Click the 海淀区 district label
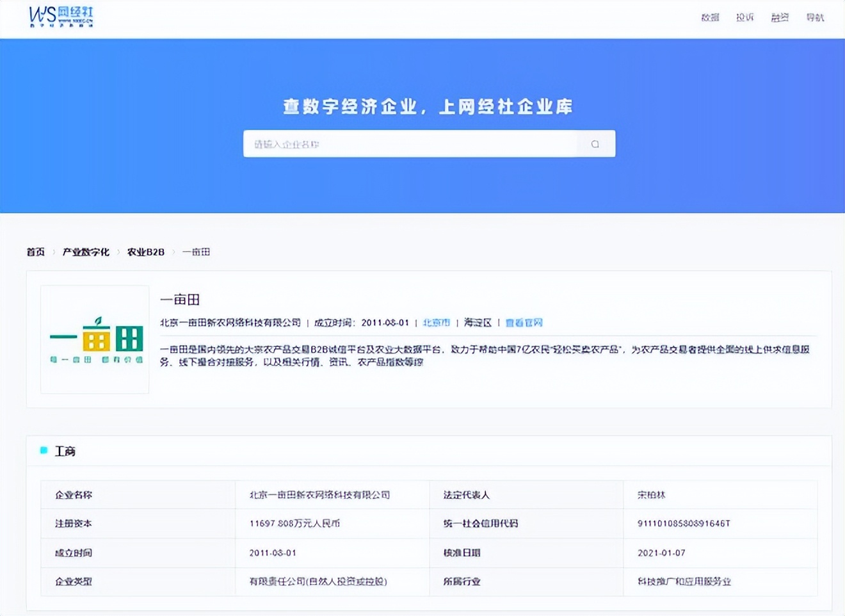The image size is (845, 616). pyautogui.click(x=478, y=323)
